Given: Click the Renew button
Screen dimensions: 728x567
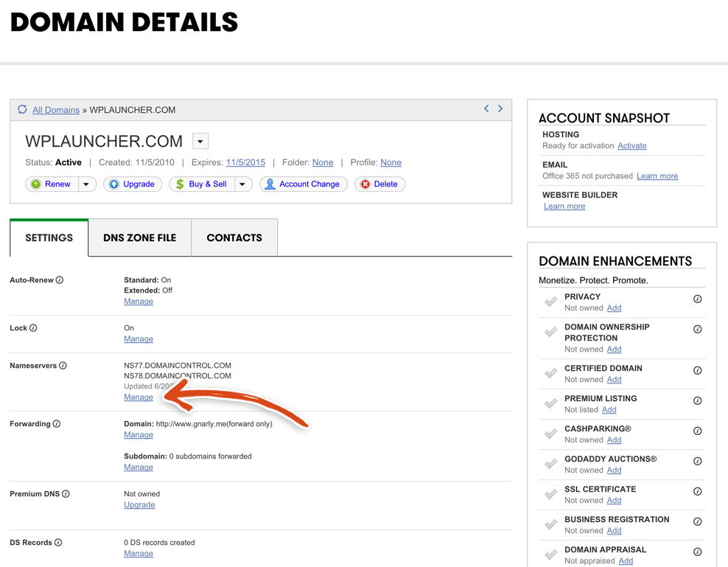Looking at the screenshot, I should coord(52,184).
